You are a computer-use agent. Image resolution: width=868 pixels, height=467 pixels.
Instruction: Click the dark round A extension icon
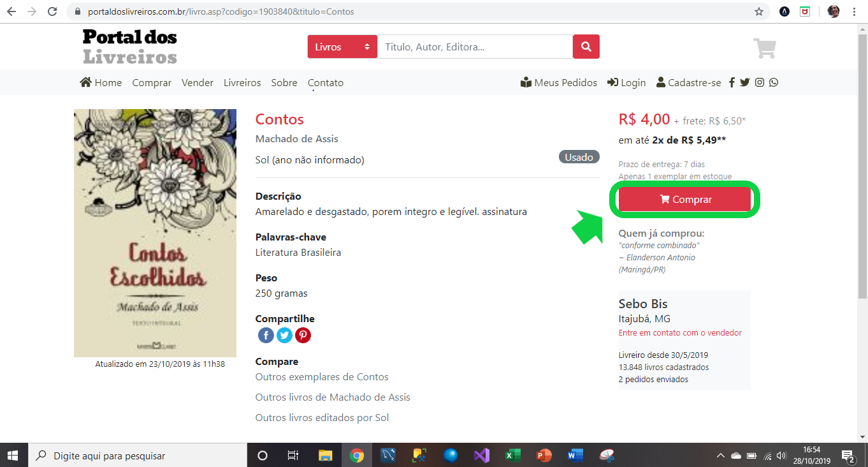point(785,11)
